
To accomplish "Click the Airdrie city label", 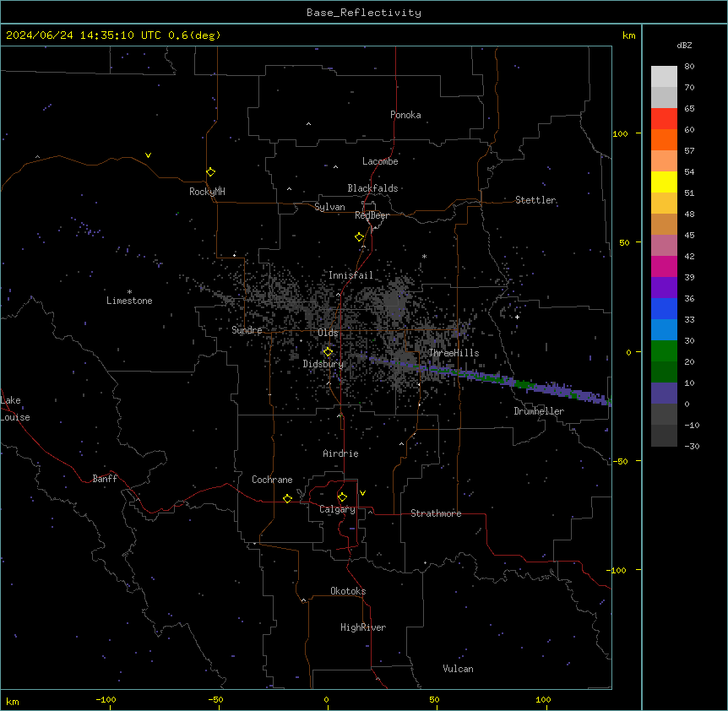I will 341,453.
